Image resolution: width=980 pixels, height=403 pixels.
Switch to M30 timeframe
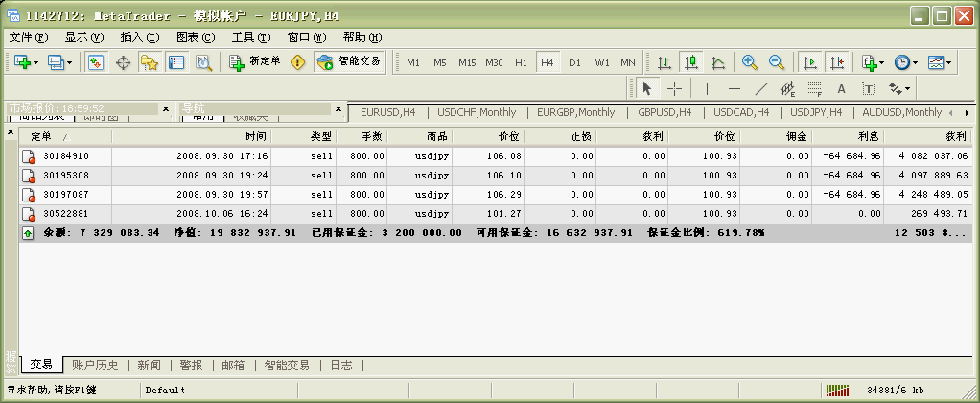coord(494,62)
